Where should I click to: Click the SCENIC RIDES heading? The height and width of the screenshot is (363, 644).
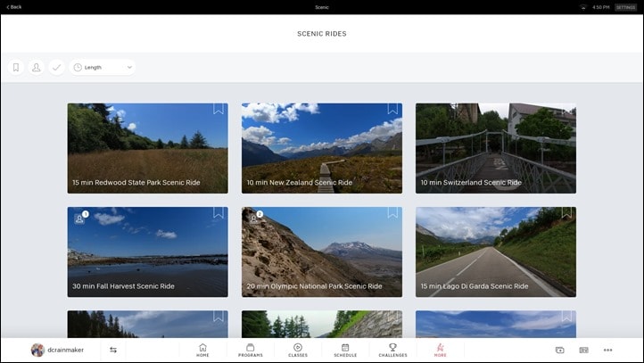click(x=322, y=34)
